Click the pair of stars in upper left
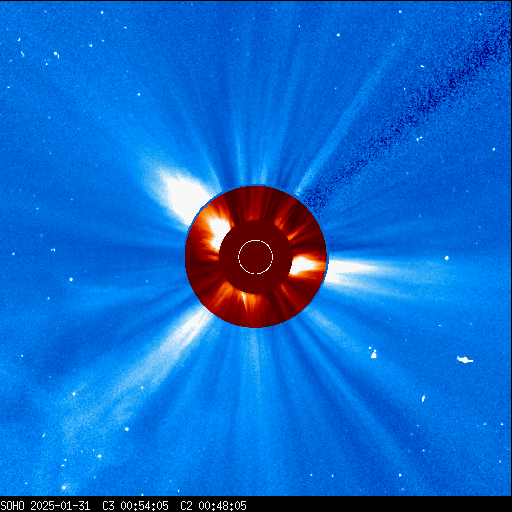The width and height of the screenshot is (512, 512). tap(56, 54)
